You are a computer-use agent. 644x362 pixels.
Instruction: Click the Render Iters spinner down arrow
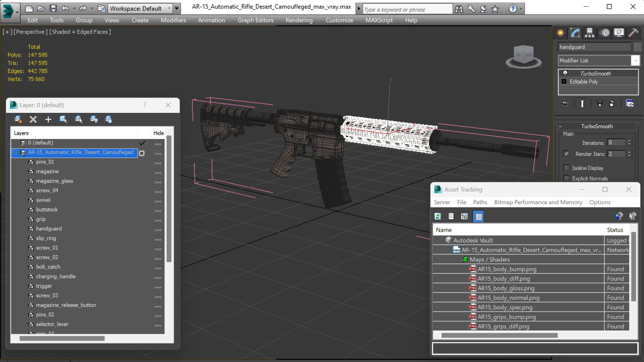[629, 156]
